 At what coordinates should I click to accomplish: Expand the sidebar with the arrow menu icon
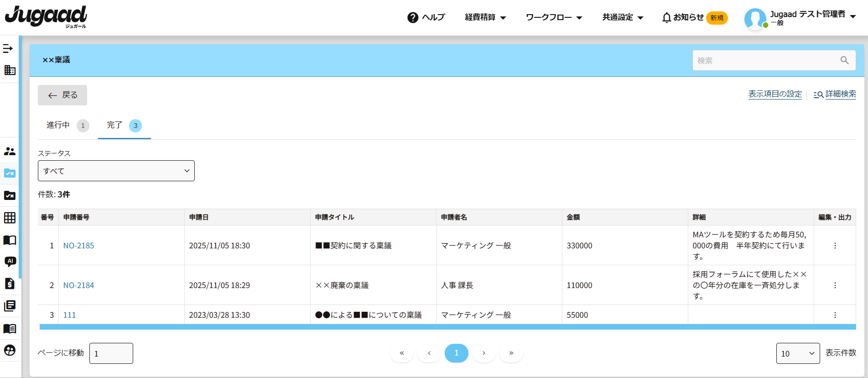tap(8, 48)
